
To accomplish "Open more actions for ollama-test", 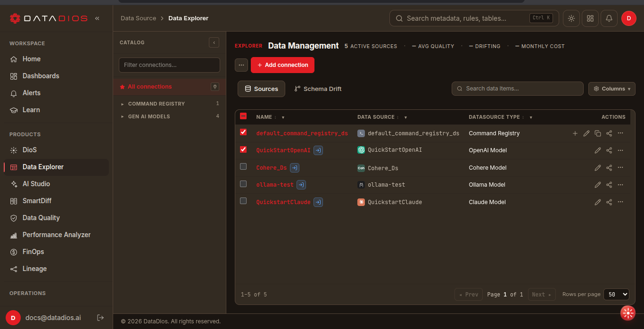I will [620, 185].
